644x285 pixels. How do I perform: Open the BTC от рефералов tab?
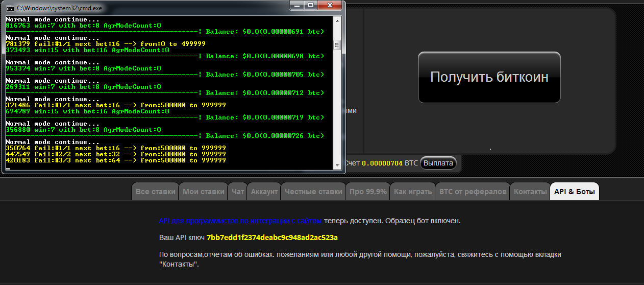[473, 192]
